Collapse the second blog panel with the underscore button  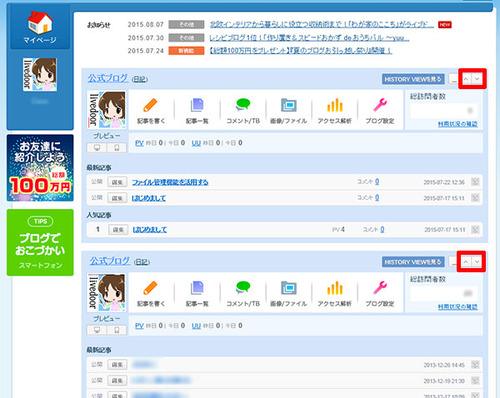click(x=454, y=262)
